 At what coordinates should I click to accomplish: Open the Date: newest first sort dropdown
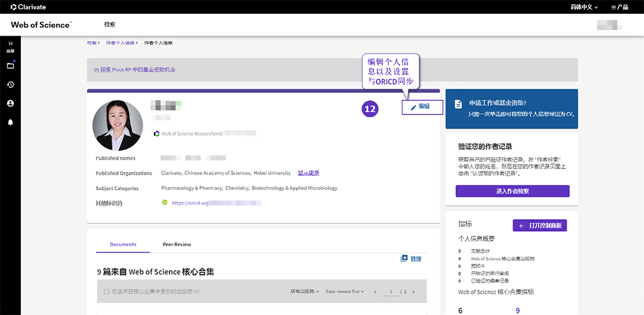point(345,292)
